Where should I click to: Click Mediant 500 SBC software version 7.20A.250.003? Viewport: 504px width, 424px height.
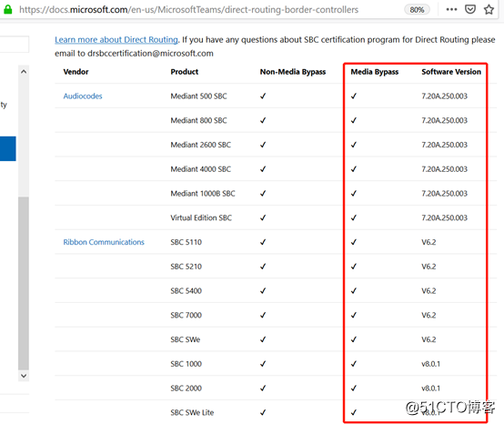(444, 96)
